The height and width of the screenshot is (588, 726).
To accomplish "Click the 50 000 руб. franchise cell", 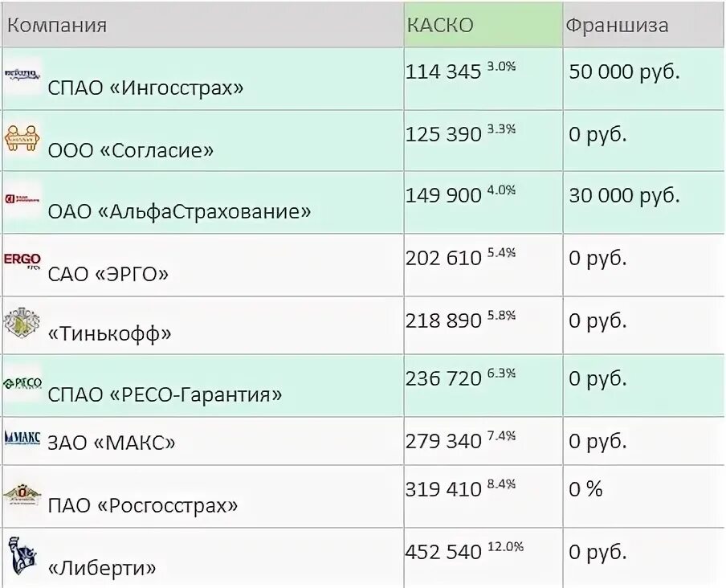I will [624, 72].
